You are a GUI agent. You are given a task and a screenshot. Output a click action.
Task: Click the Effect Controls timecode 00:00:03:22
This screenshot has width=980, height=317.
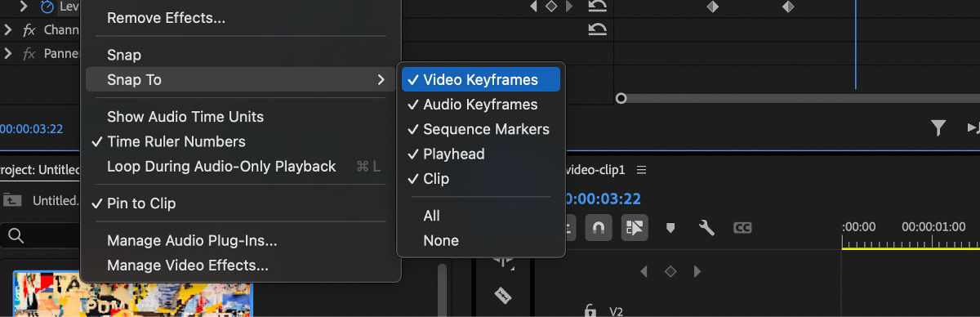31,129
